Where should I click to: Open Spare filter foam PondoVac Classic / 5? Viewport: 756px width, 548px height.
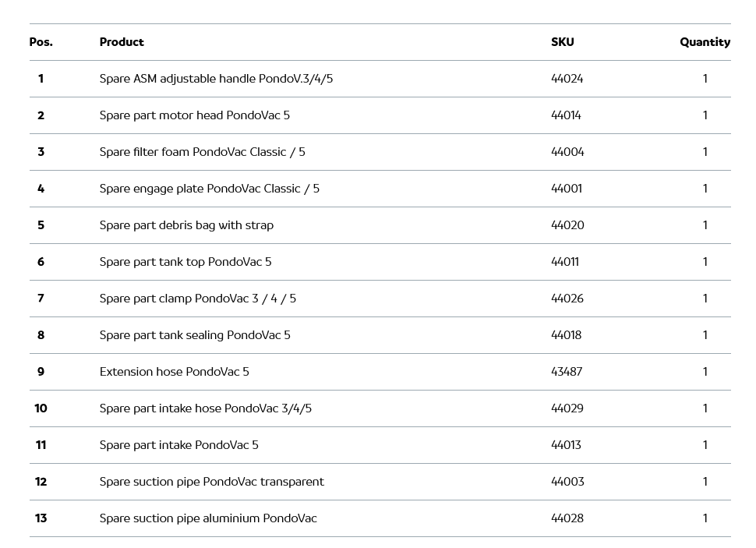tap(202, 152)
